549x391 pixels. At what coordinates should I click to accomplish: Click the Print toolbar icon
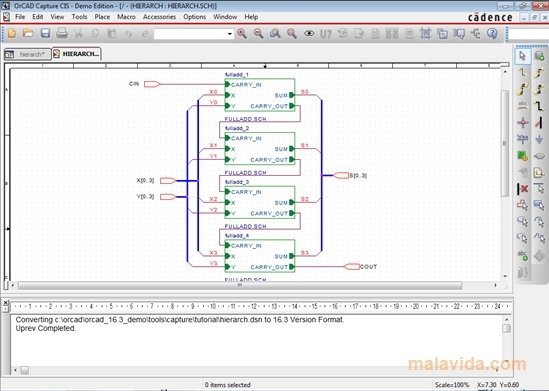point(62,33)
